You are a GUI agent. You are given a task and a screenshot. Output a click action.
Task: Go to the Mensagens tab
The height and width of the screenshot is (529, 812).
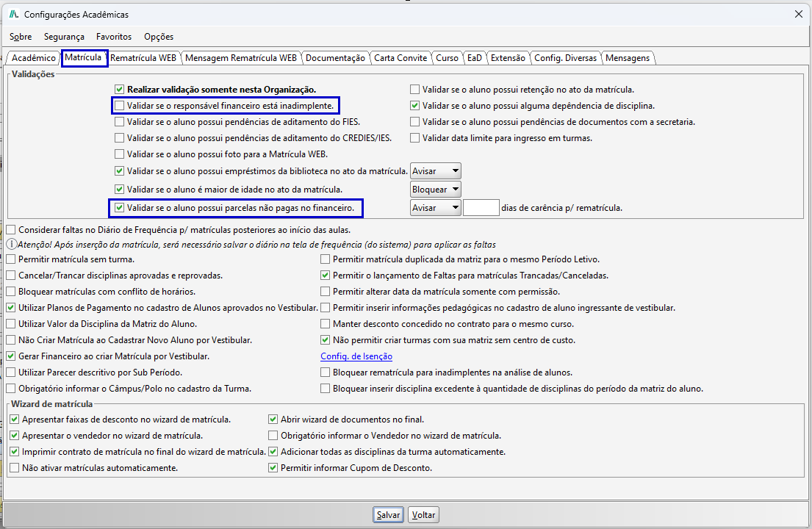pos(628,58)
